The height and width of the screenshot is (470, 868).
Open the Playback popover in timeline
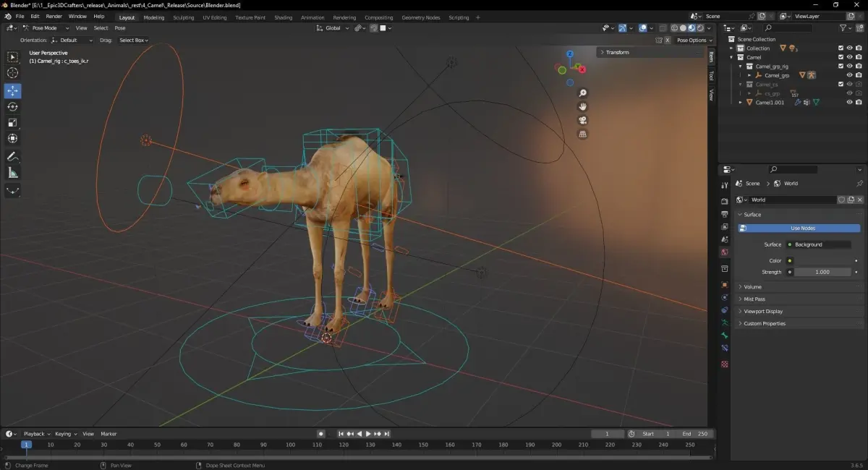pos(36,434)
